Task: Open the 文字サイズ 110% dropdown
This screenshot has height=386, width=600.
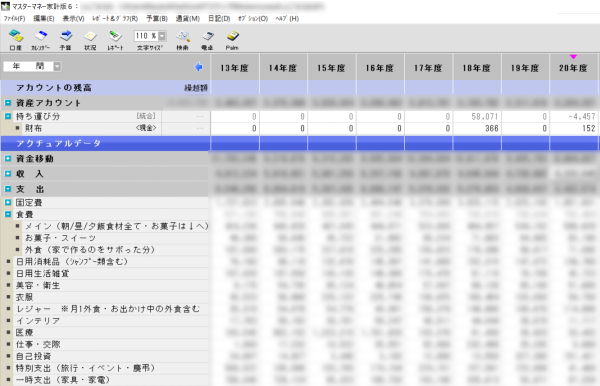Action: coord(162,36)
